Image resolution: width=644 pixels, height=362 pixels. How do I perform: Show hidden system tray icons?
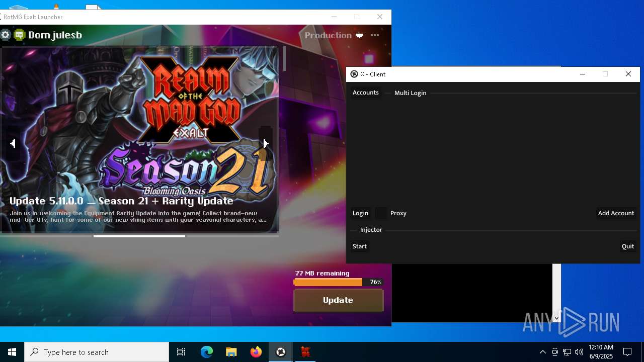pos(542,352)
